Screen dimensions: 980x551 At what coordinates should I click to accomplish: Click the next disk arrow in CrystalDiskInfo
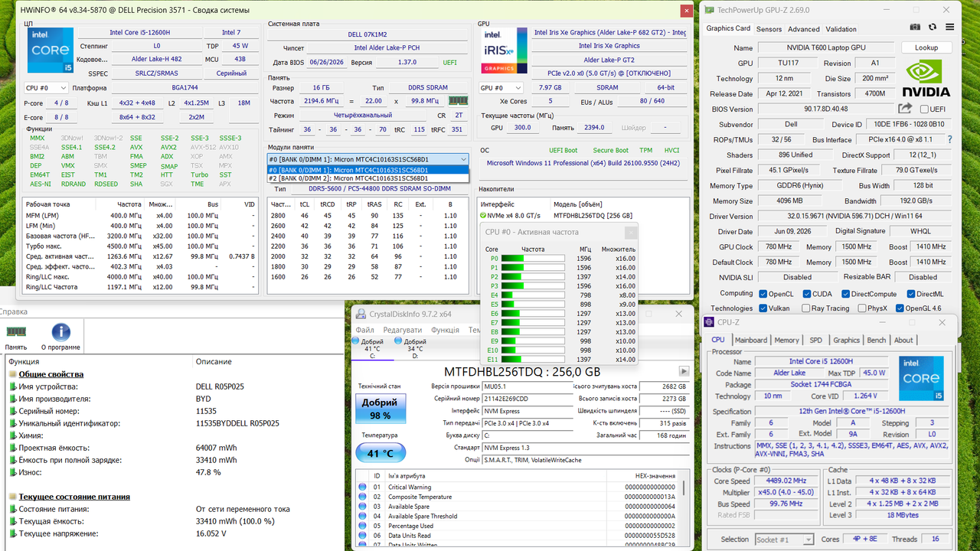click(684, 371)
